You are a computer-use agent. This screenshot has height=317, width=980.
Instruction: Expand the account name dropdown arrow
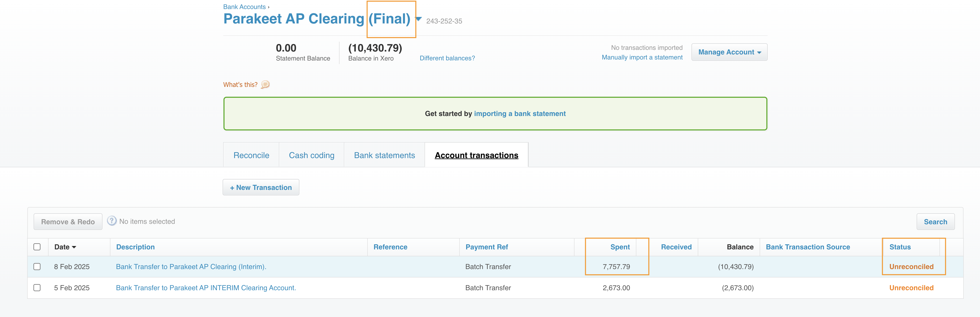[419, 19]
